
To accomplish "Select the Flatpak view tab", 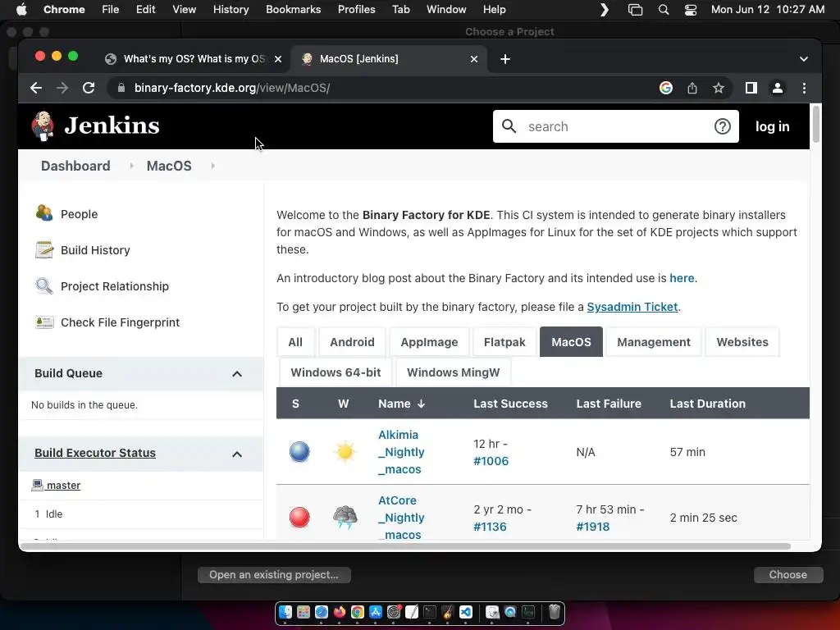I will (x=504, y=342).
